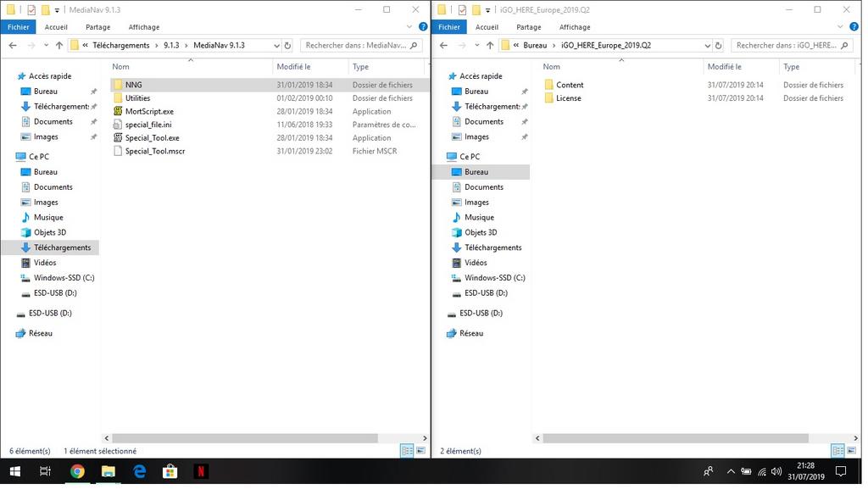Select Musique in iGO_HERE sidebar

[x=473, y=218]
